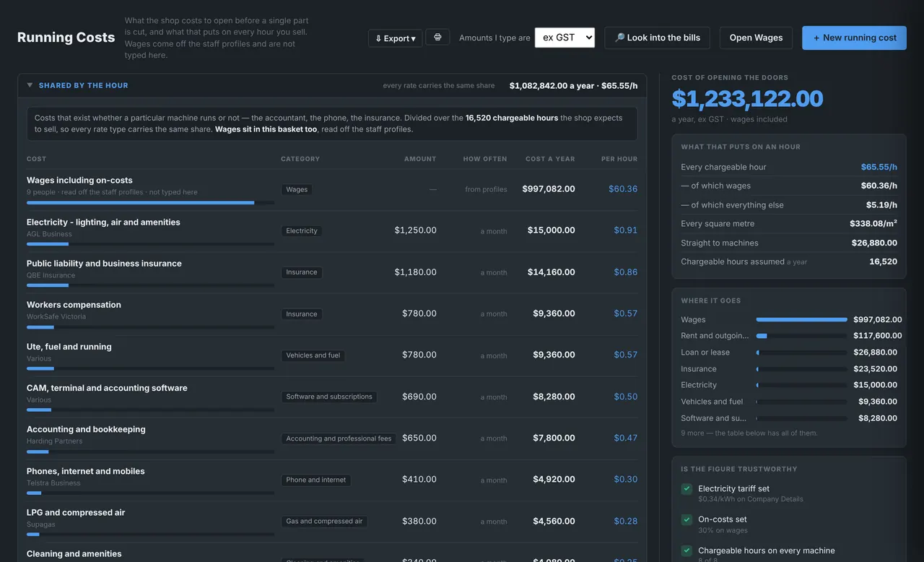
Task: Select CAM, terminal and accounting software title
Action: (107, 387)
